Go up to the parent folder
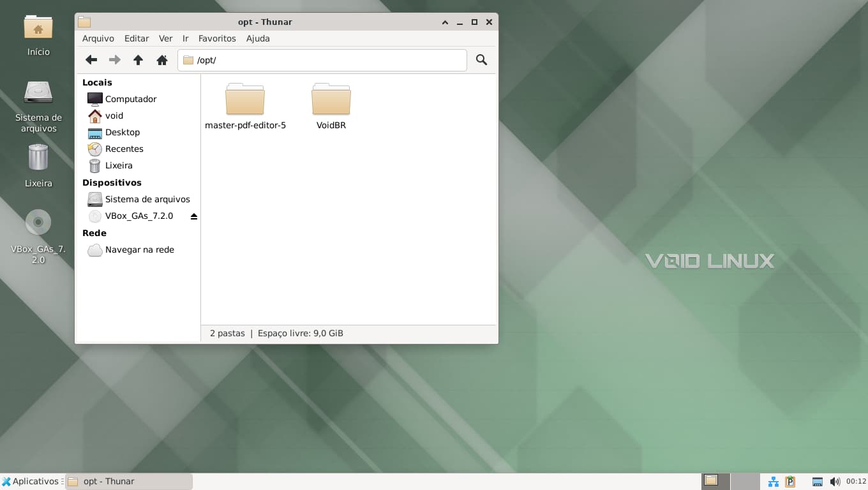Image resolution: width=868 pixels, height=490 pixels. point(138,60)
